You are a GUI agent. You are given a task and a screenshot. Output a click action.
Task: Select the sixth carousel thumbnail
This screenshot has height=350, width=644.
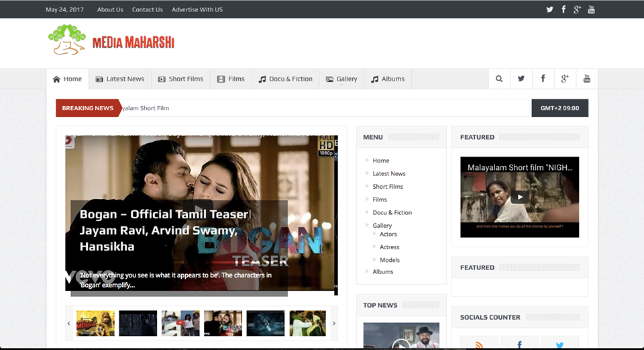[308, 323]
